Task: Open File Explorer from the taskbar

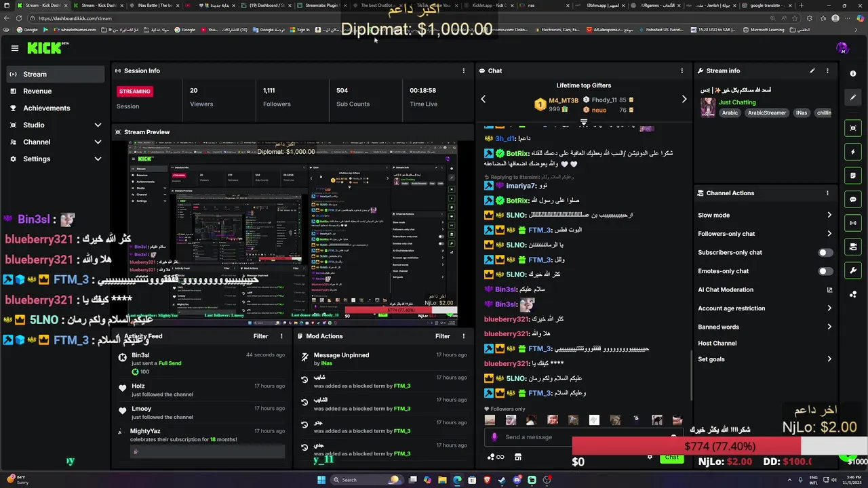Action: pyautogui.click(x=442, y=480)
